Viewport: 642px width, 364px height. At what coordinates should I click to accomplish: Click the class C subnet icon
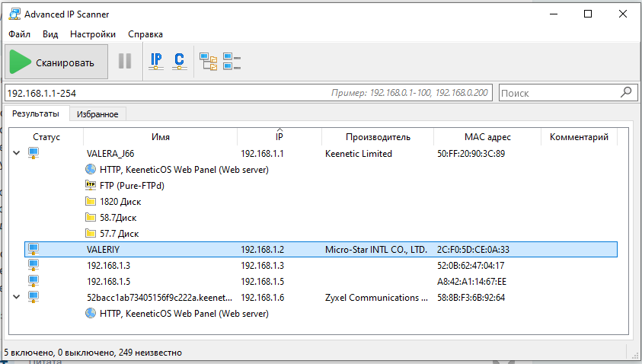coord(179,62)
